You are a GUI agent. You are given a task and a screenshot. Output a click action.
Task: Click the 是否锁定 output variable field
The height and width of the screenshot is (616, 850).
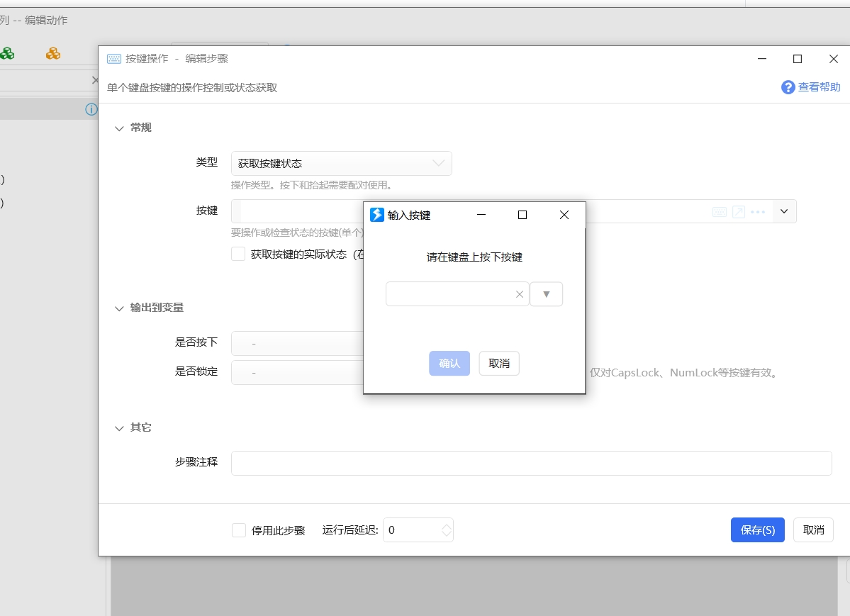click(x=297, y=373)
